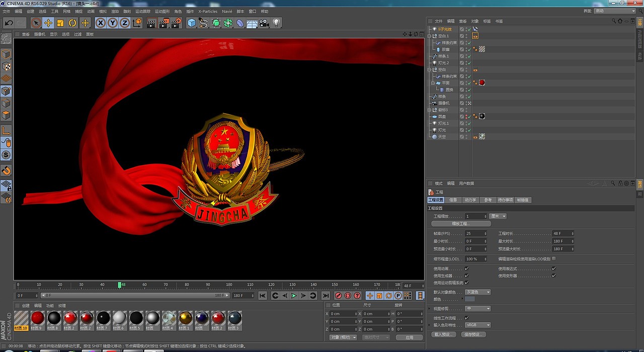644x352 pixels.
Task: Open the sRGB color profile dropdown
Action: [478, 325]
